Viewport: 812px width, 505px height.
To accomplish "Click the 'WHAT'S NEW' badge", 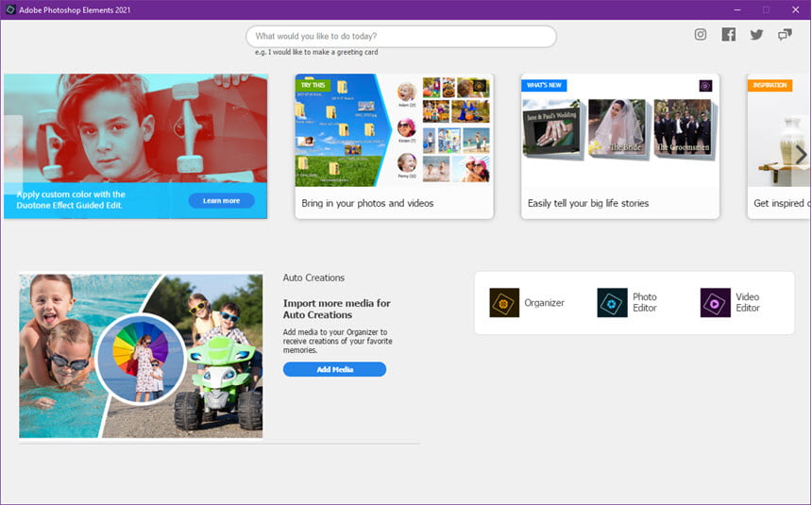I will point(544,85).
